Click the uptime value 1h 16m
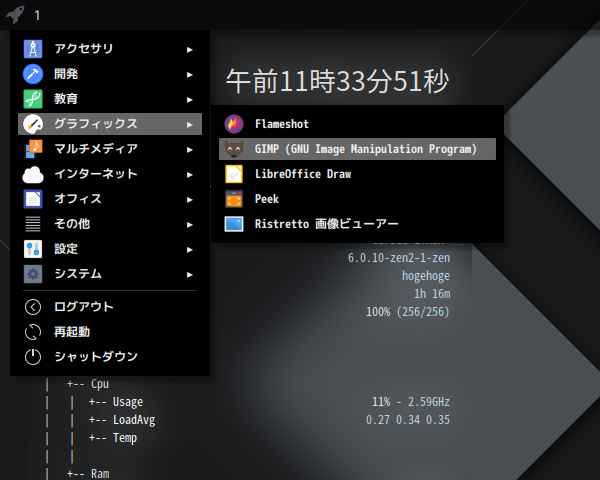Viewport: 600px width, 480px height. tap(432, 294)
